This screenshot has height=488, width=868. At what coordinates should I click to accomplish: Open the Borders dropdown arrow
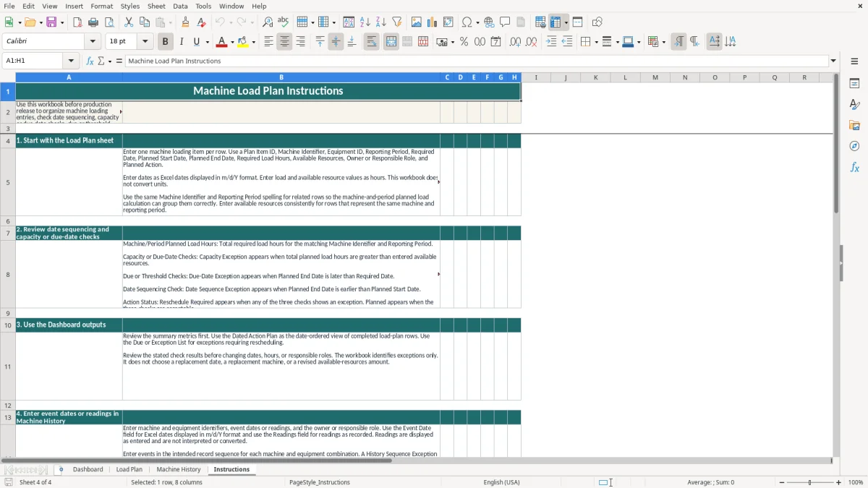click(595, 42)
